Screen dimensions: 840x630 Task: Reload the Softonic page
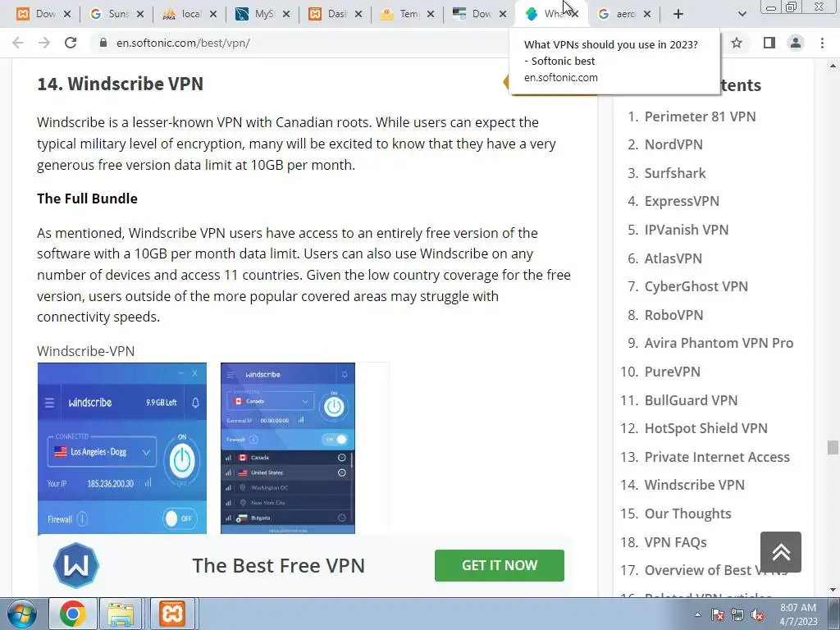[x=71, y=43]
